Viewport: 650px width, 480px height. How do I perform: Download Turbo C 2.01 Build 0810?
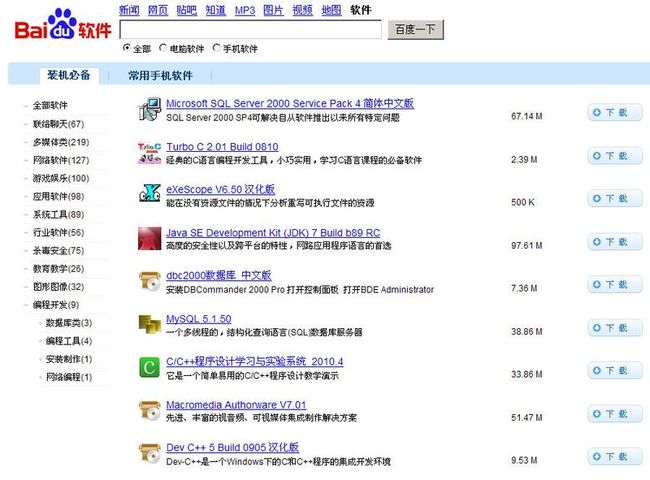click(615, 156)
